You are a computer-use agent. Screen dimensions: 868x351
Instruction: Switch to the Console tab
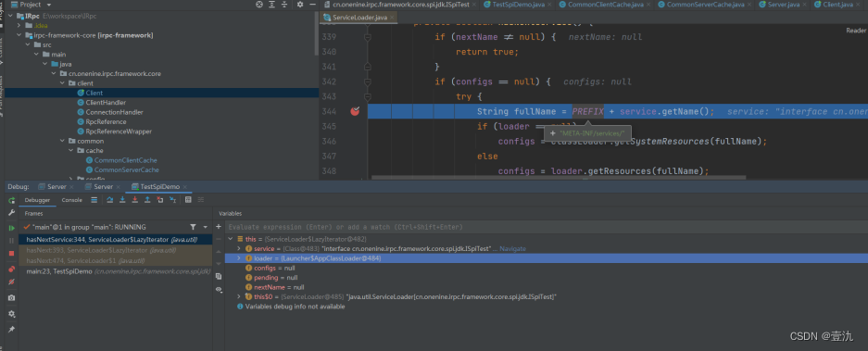[72, 200]
